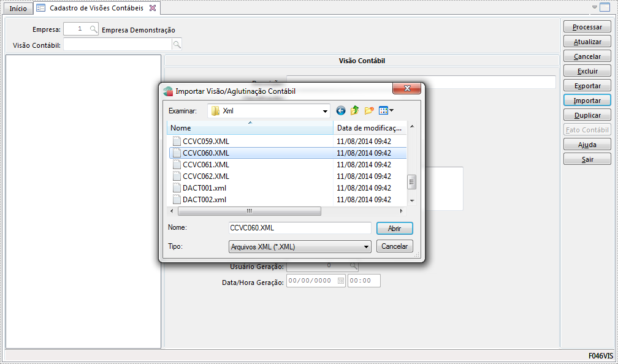Go up one folder level icon
This screenshot has width=618, height=364.
[355, 111]
